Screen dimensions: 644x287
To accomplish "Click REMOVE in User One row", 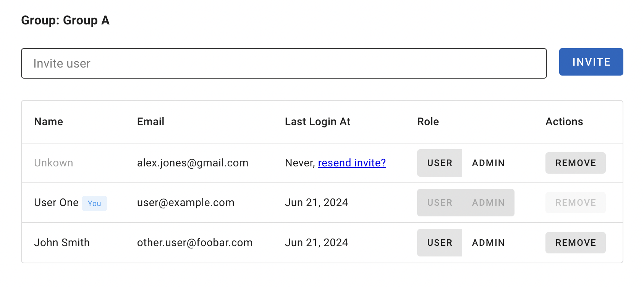I will 576,203.
